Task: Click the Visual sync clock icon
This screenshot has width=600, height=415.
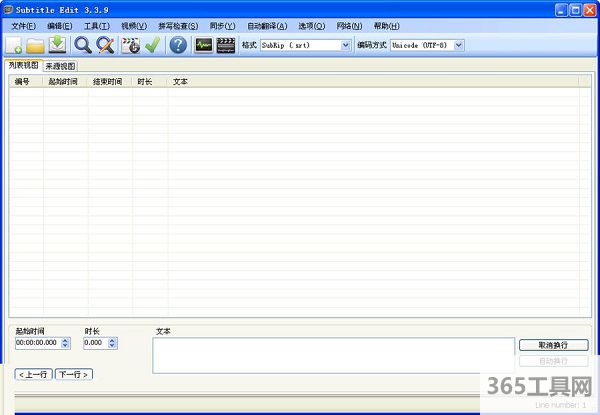Action: click(130, 45)
